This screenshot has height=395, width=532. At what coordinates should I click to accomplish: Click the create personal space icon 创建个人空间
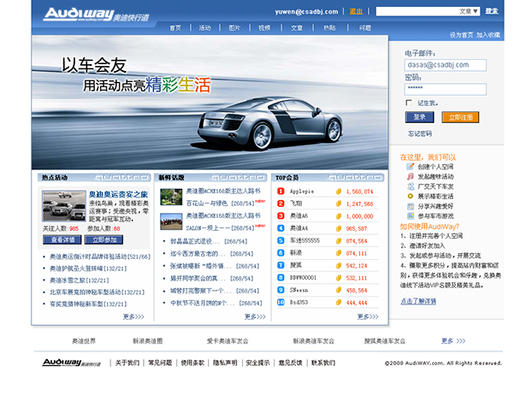tap(411, 167)
